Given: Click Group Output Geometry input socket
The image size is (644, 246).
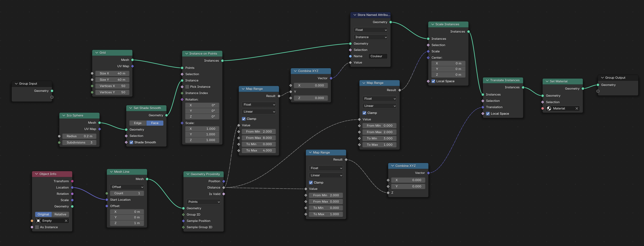Looking at the screenshot, I should point(598,85).
